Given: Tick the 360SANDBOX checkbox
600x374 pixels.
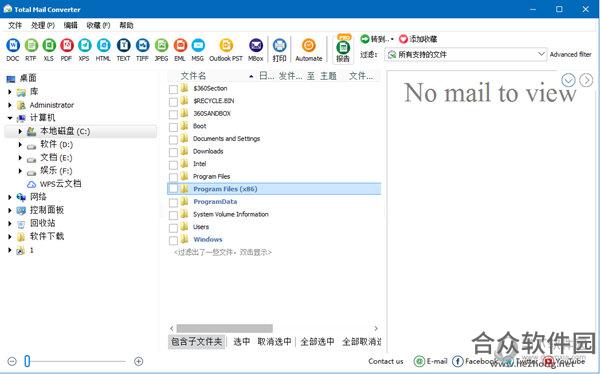Looking at the screenshot, I should (x=173, y=114).
